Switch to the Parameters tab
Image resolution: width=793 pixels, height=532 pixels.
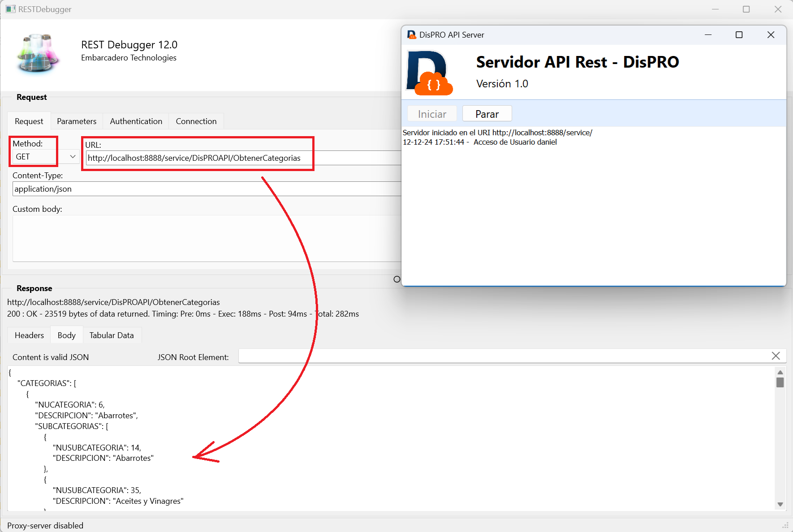[x=77, y=121]
